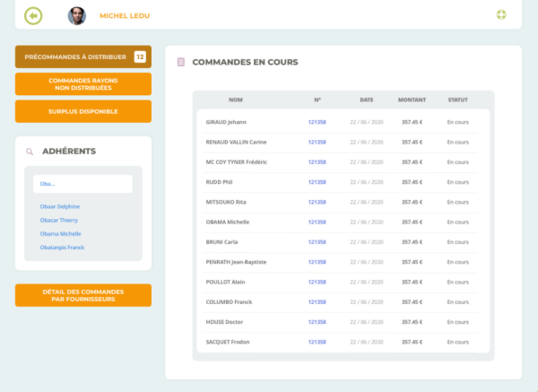Click GIRAUD Johann name in table

[226, 122]
